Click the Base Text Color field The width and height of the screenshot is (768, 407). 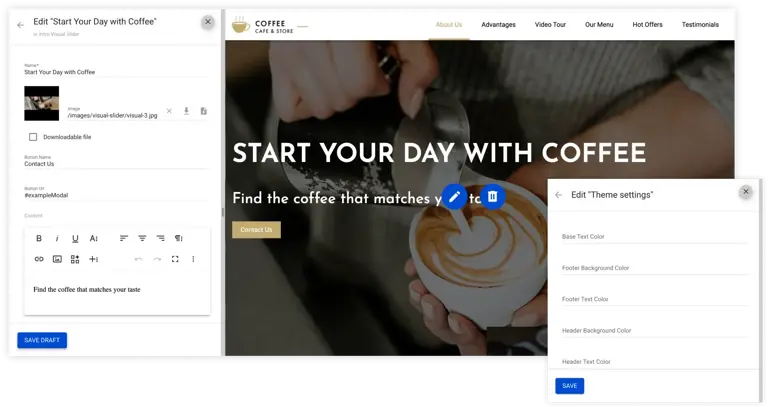pos(655,237)
